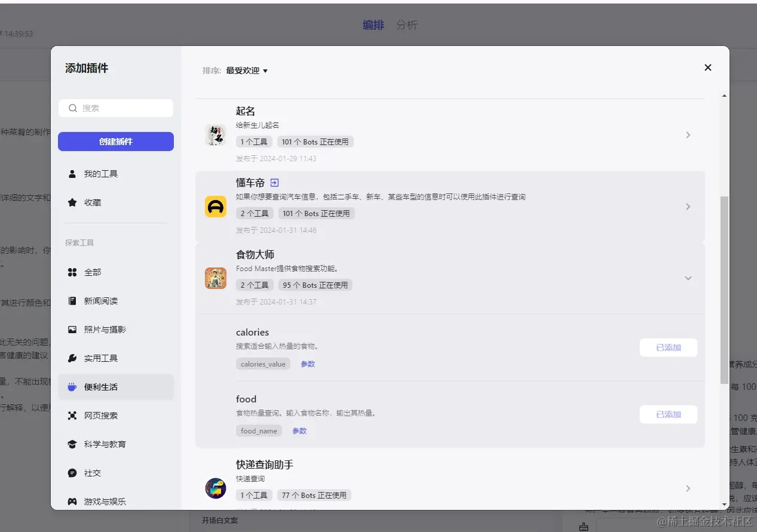
Task: Click the 我的工具 person icon
Action: tap(72, 174)
